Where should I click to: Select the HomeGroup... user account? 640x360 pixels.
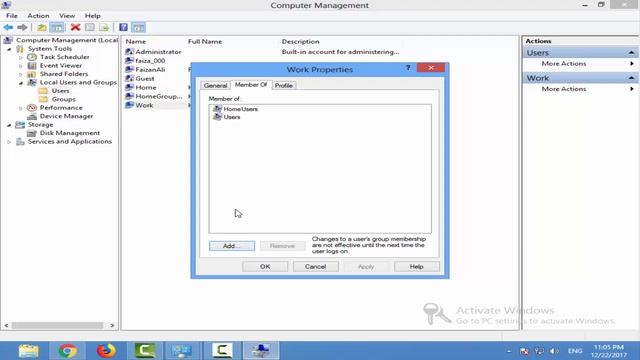(154, 97)
